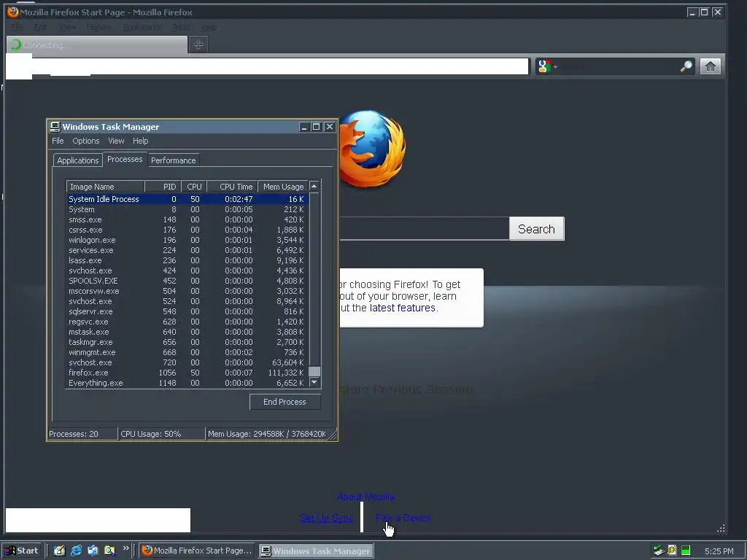Screen dimensions: 747x560
Task: Click the green CPU meter tray icon
Action: pos(686,551)
